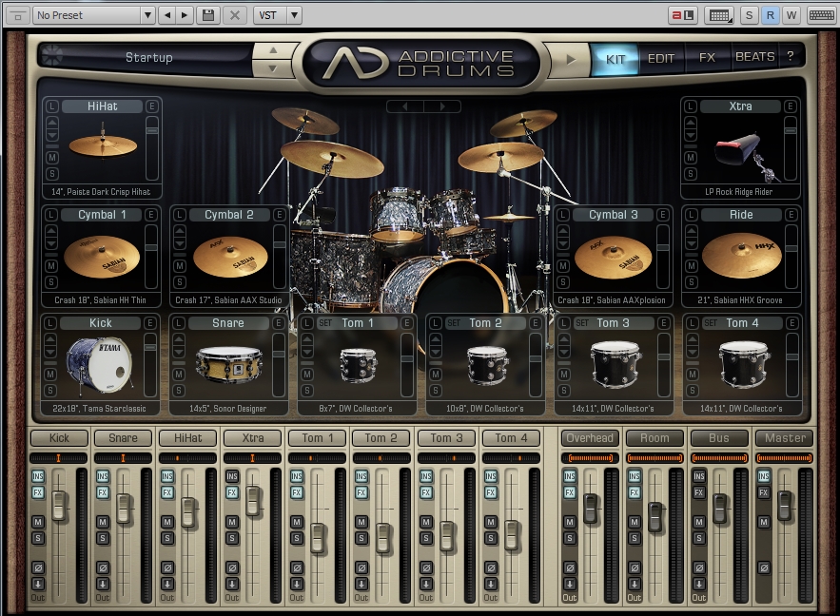Solo the Snare mixer channel
This screenshot has height=616, width=840.
(103, 538)
